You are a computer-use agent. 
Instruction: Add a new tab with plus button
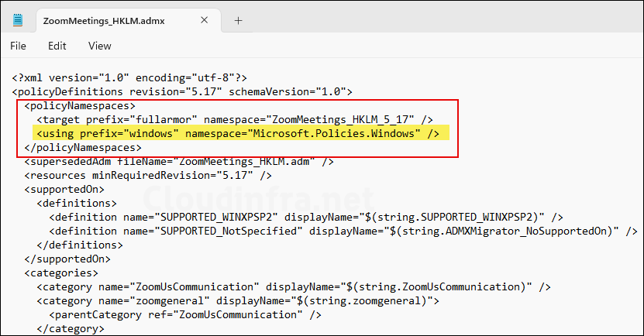[x=238, y=20]
